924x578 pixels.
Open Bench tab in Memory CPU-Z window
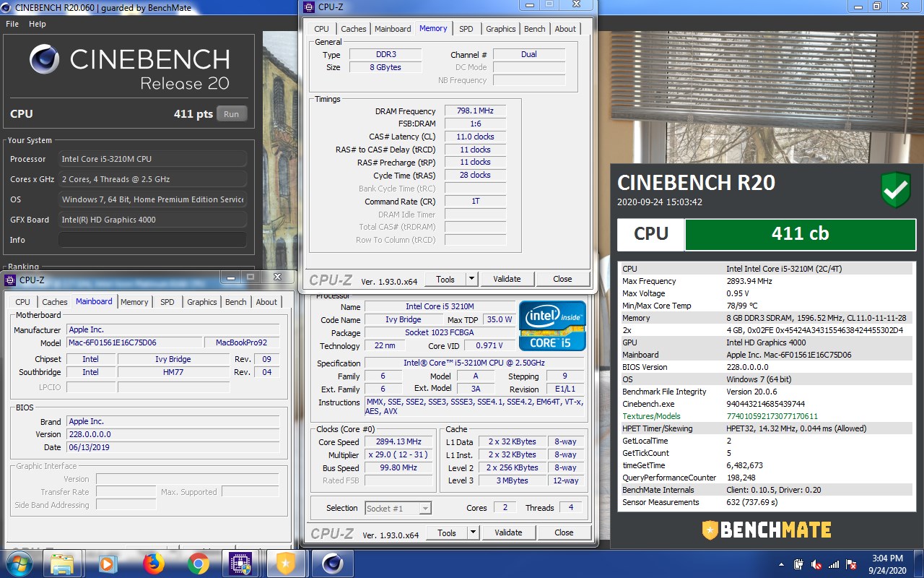[x=535, y=29]
